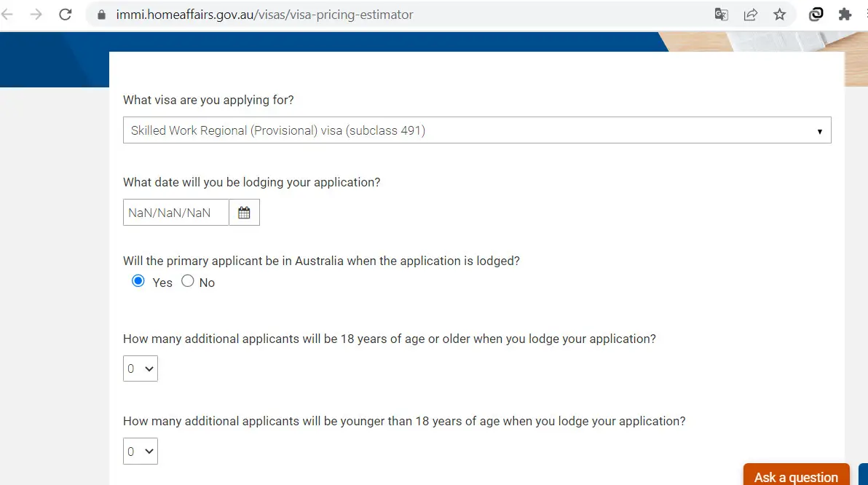
Task: View site info via the padlock icon
Action: [x=101, y=15]
